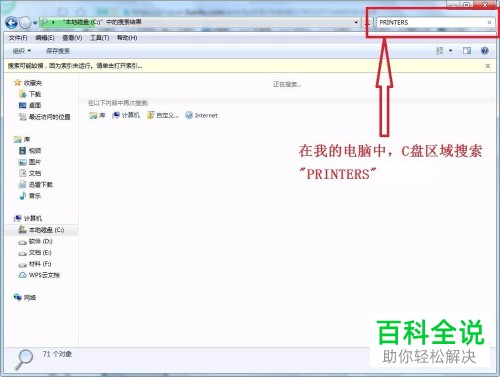Search again on Internet
500x377 pixels.
click(x=202, y=115)
